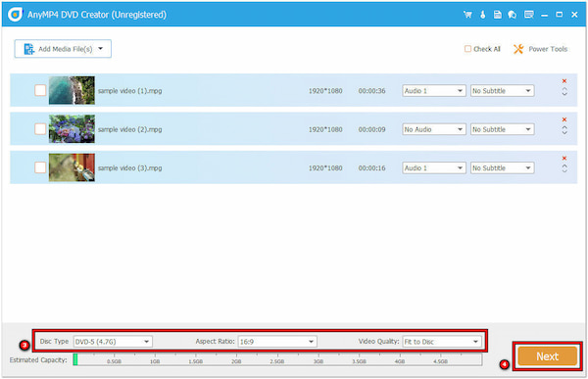Open No Subtitle dropdown for sample video (3)
The height and width of the screenshot is (379, 588).
[x=502, y=167]
